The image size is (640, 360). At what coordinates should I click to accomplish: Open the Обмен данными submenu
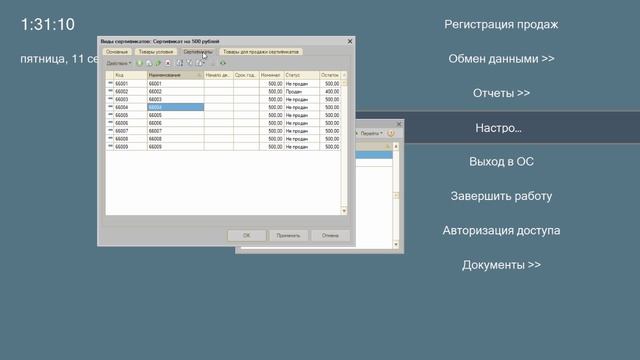pos(501,59)
